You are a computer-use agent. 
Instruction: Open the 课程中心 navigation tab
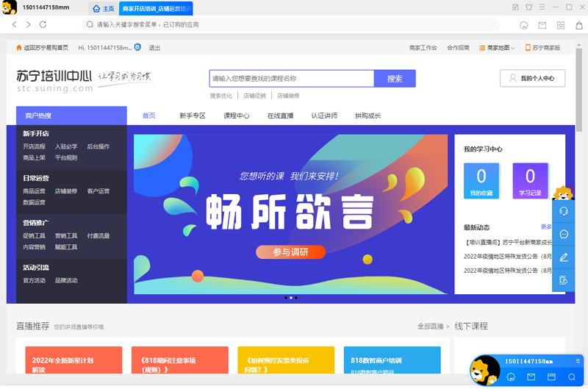point(236,115)
